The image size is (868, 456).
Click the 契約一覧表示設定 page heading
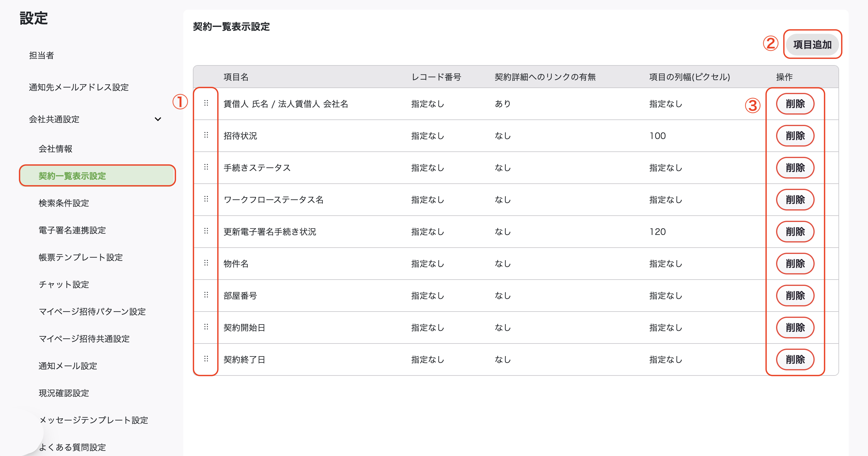click(x=231, y=27)
